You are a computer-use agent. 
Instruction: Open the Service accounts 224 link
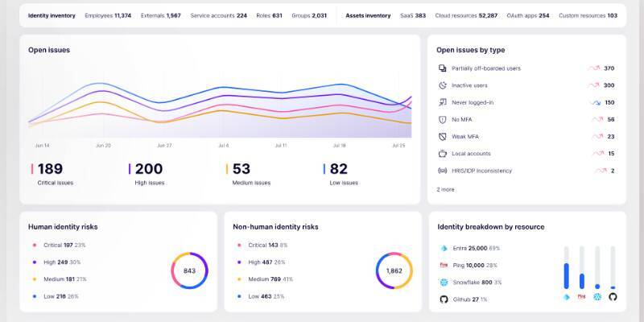click(x=218, y=15)
